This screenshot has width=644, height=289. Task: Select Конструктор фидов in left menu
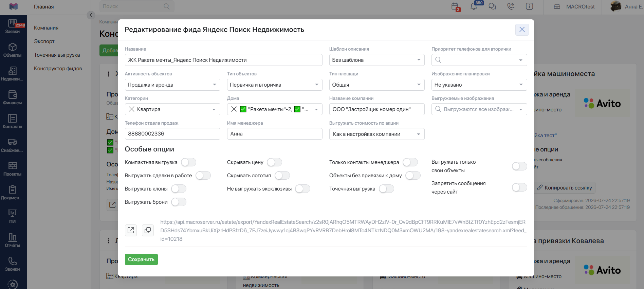pyautogui.click(x=58, y=69)
